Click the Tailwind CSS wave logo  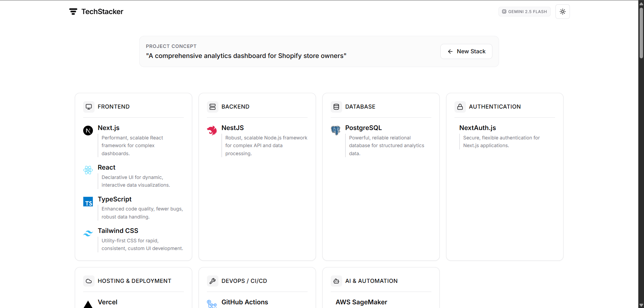(88, 233)
